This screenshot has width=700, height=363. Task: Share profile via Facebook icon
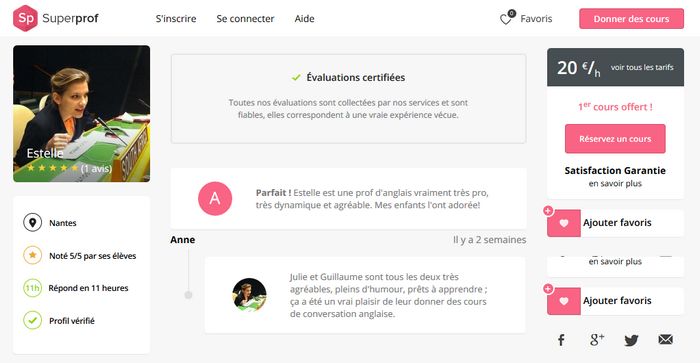point(561,340)
